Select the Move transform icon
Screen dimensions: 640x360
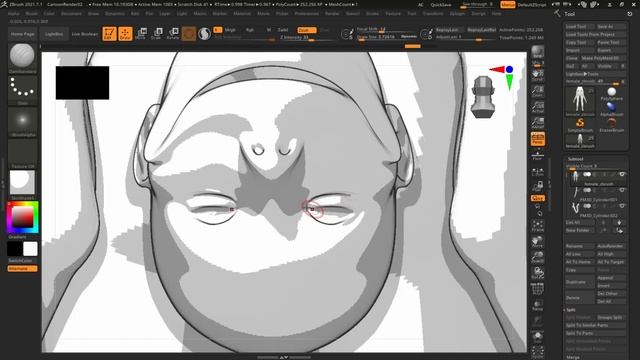[141, 33]
